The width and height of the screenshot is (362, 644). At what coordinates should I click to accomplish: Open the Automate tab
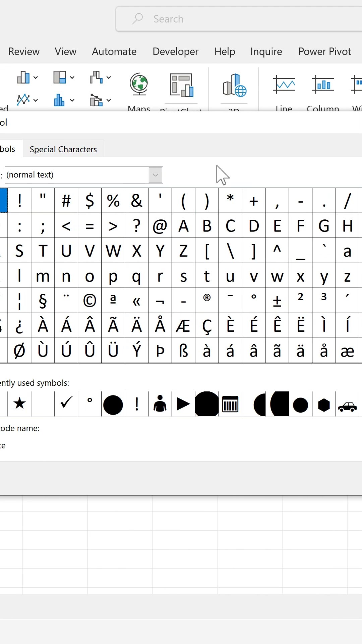tap(114, 51)
